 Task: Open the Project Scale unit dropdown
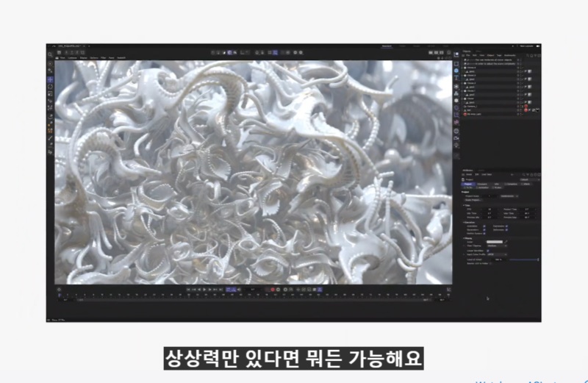(509, 196)
